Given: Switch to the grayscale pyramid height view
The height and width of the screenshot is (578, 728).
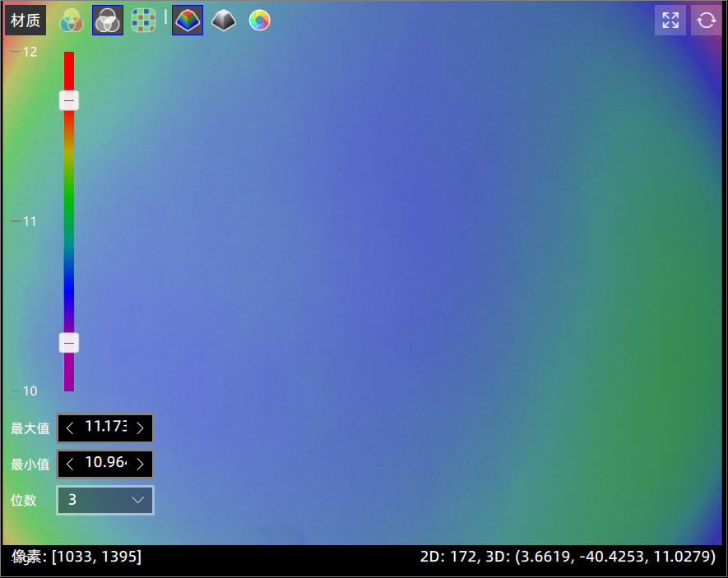Looking at the screenshot, I should tap(224, 20).
